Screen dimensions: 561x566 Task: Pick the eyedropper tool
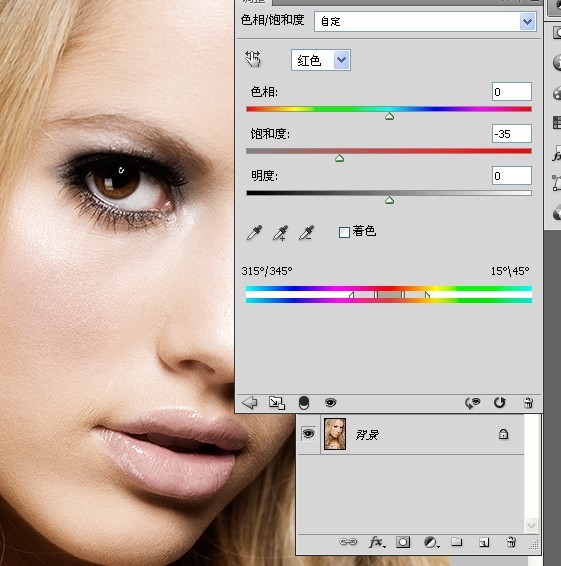[254, 232]
